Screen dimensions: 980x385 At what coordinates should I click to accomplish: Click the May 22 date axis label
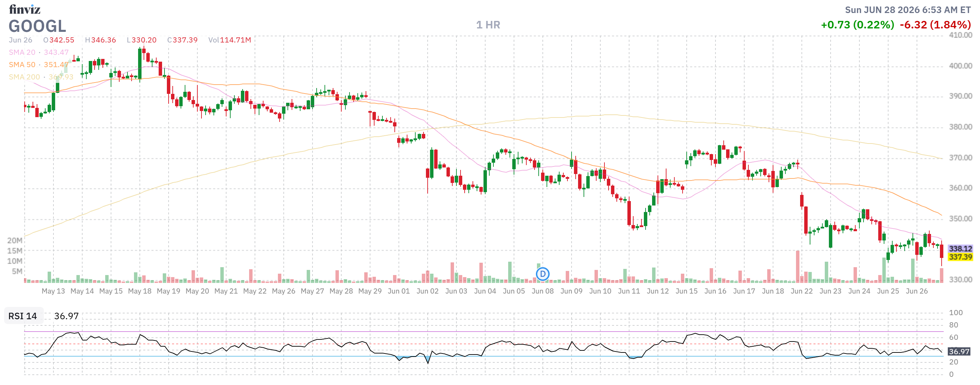click(x=255, y=291)
